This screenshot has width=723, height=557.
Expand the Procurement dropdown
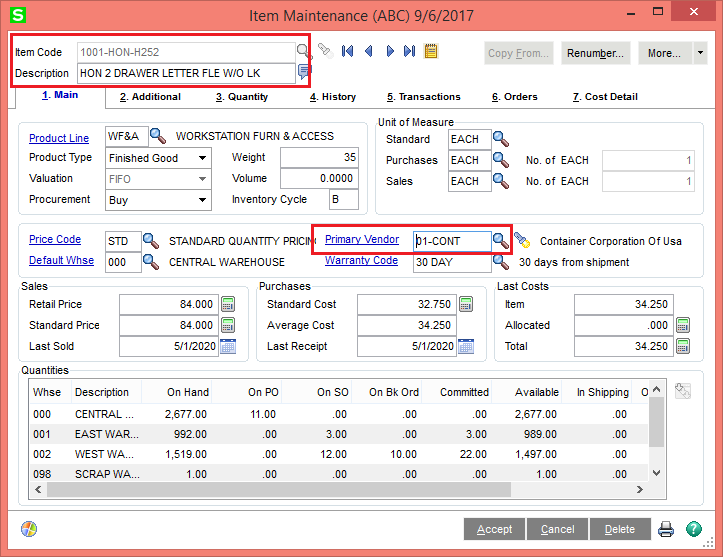[202, 200]
